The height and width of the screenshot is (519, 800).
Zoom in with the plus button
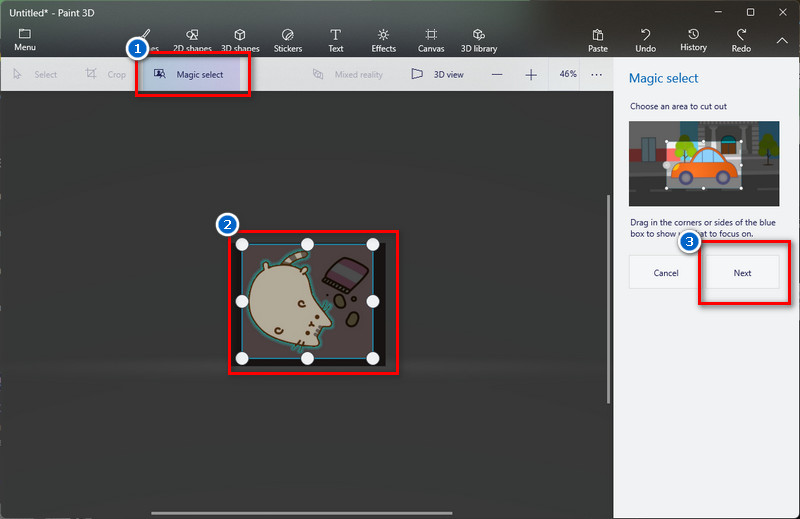tap(531, 75)
